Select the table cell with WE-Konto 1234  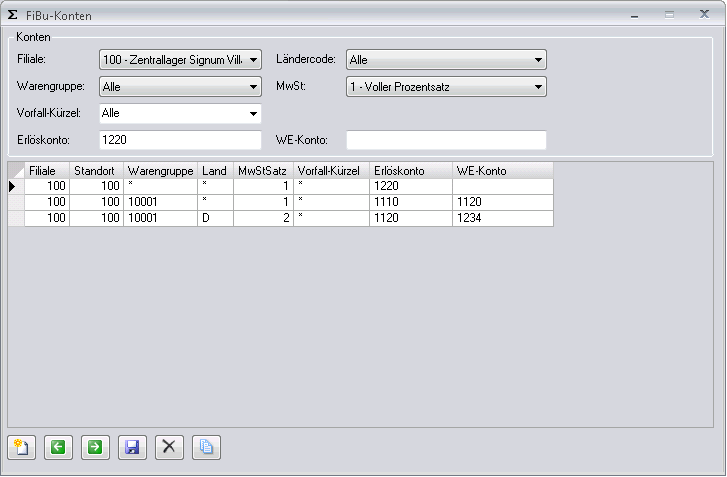point(502,218)
